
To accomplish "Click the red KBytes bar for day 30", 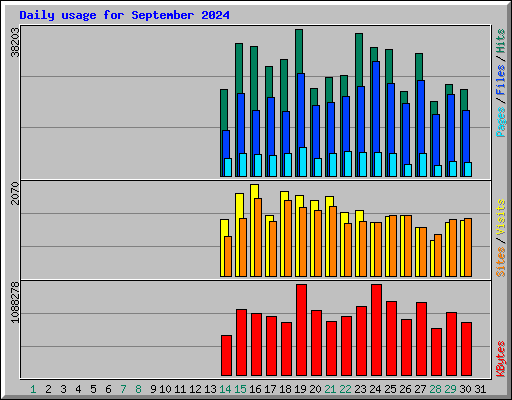I will [466, 349].
